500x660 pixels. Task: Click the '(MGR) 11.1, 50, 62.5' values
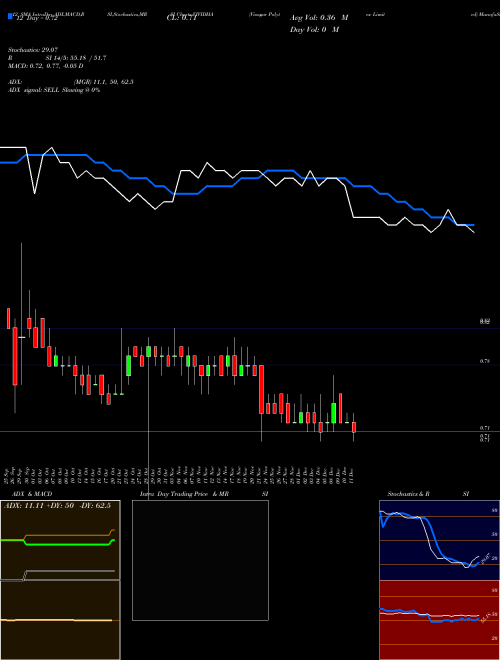coord(104,82)
